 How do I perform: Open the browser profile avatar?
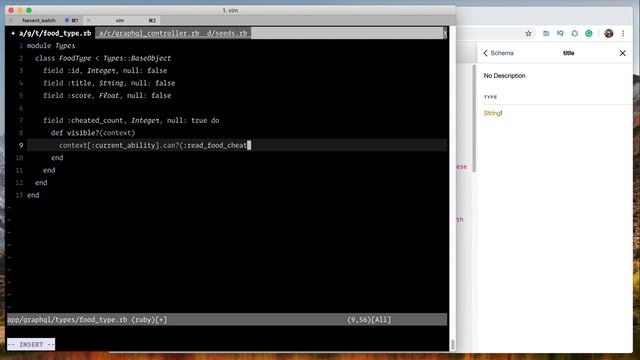[x=608, y=33]
